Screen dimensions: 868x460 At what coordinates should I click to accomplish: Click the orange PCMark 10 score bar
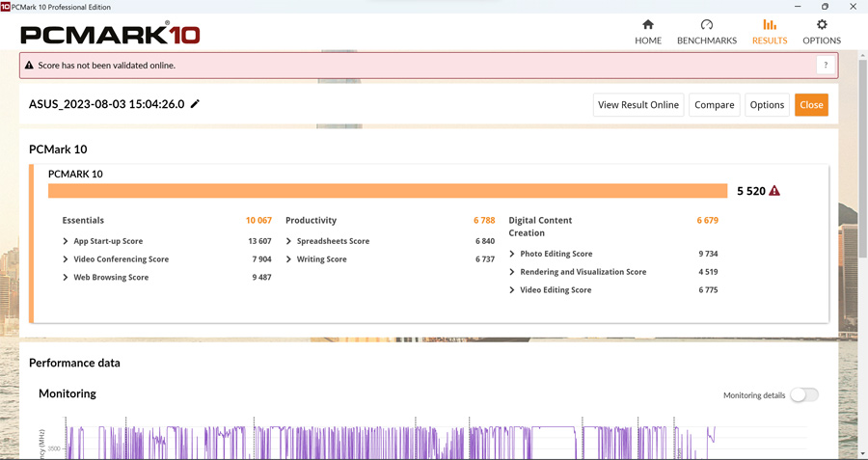pyautogui.click(x=388, y=191)
